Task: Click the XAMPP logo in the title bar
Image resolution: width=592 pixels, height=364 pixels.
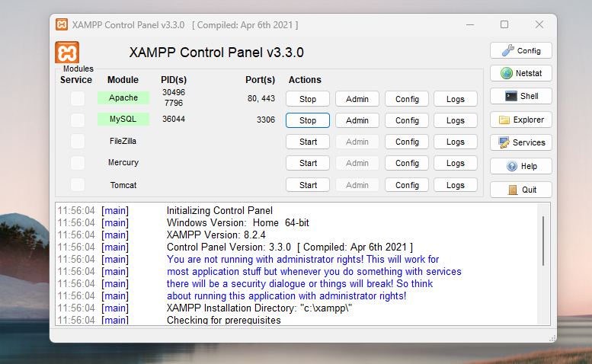Action: click(62, 24)
